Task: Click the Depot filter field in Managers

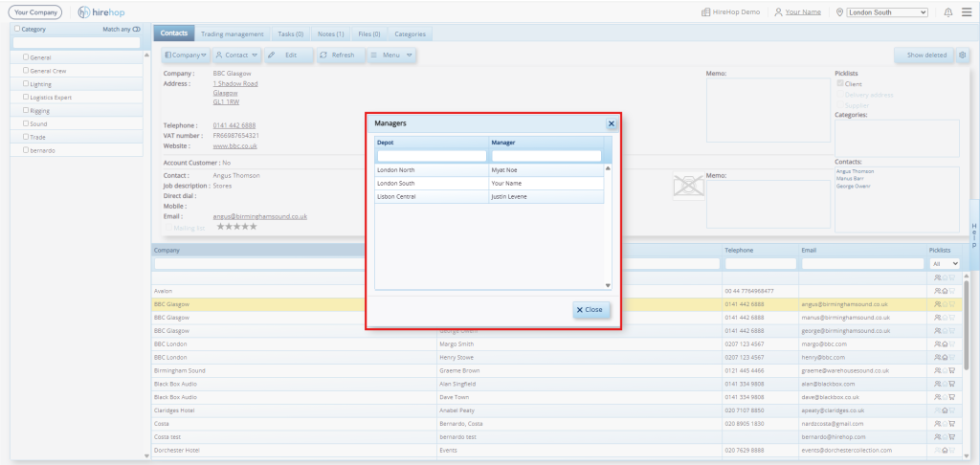Action: (432, 156)
